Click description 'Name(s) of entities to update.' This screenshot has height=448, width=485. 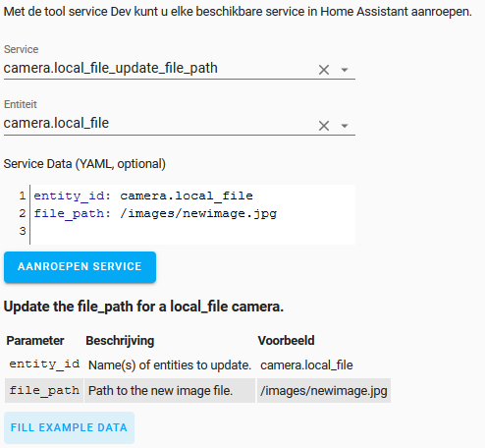click(x=170, y=365)
